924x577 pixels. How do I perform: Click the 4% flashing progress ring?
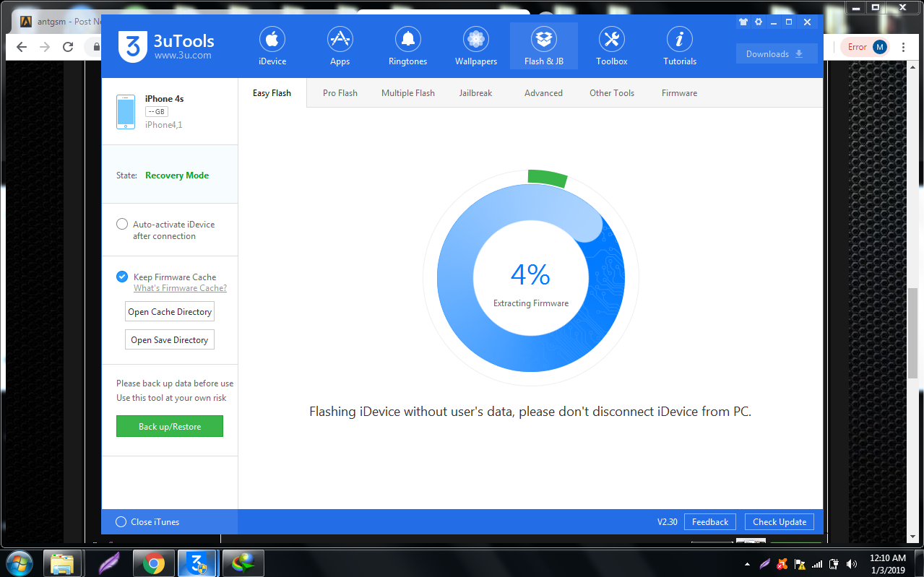531,278
